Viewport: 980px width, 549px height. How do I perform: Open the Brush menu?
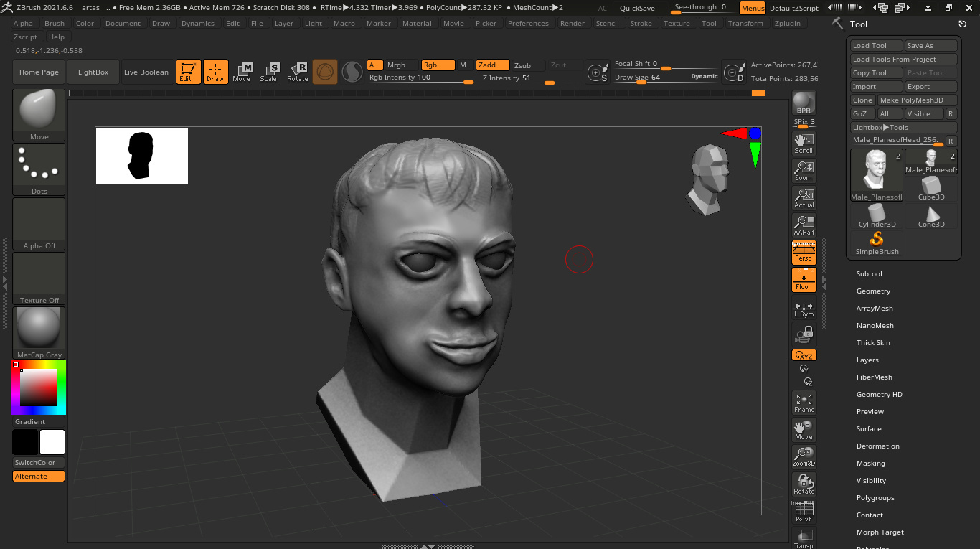coord(55,23)
